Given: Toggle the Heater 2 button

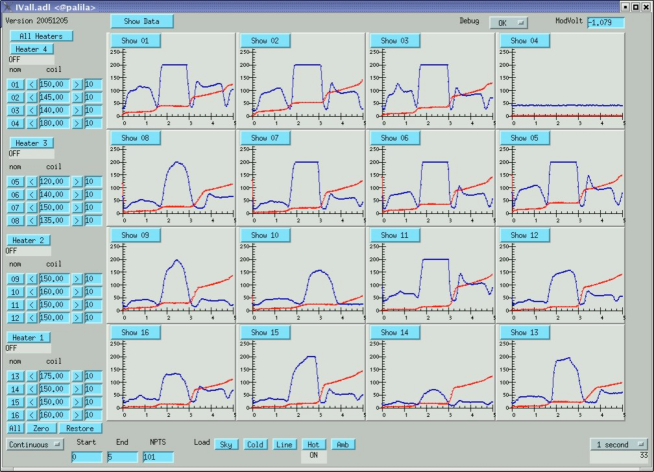Looking at the screenshot, I should coord(29,240).
